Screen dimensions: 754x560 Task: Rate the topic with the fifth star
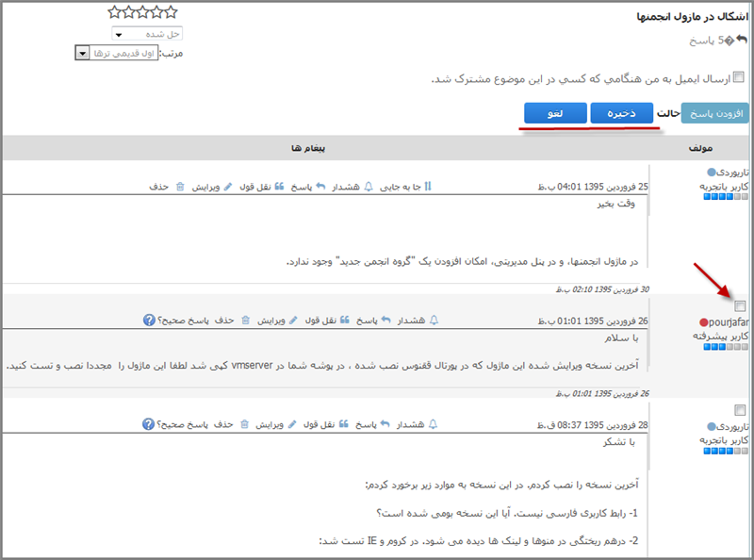(x=115, y=12)
